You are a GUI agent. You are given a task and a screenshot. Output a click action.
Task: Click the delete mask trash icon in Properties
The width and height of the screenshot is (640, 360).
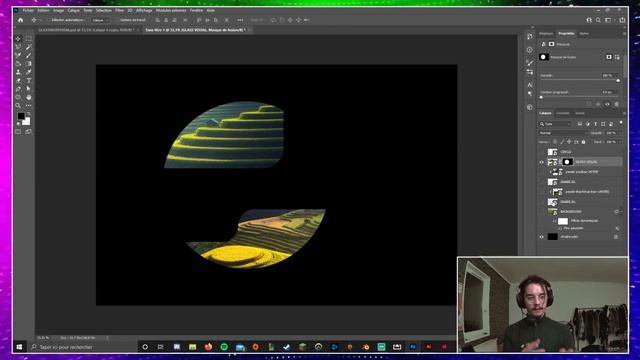pos(616,104)
